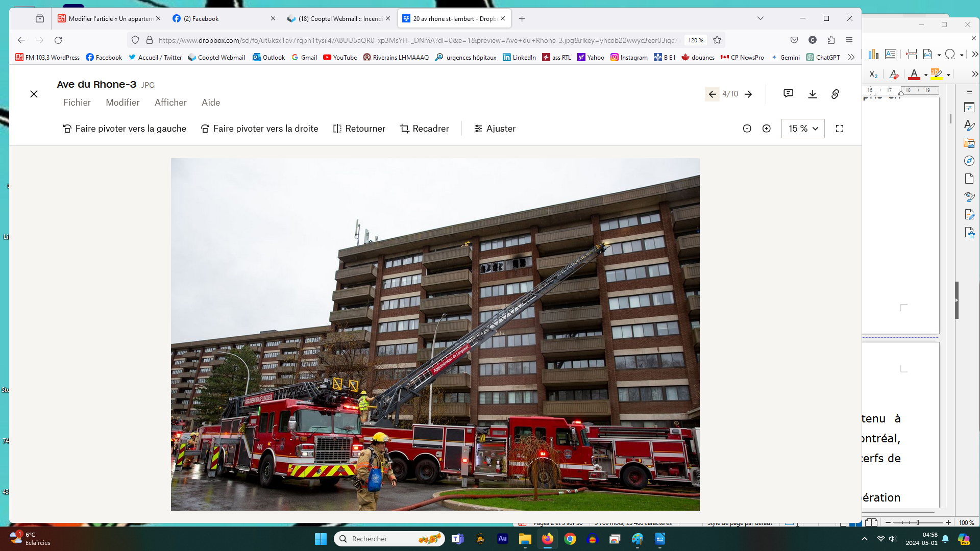This screenshot has width=980, height=551.
Task: Zoom in with the plus circle icon
Action: coord(766,129)
